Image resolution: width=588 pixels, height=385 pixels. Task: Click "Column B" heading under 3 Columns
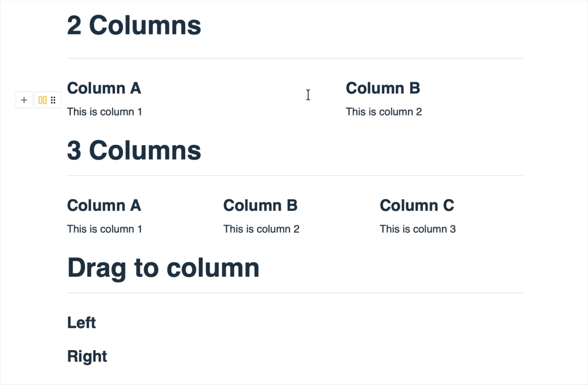pyautogui.click(x=260, y=205)
